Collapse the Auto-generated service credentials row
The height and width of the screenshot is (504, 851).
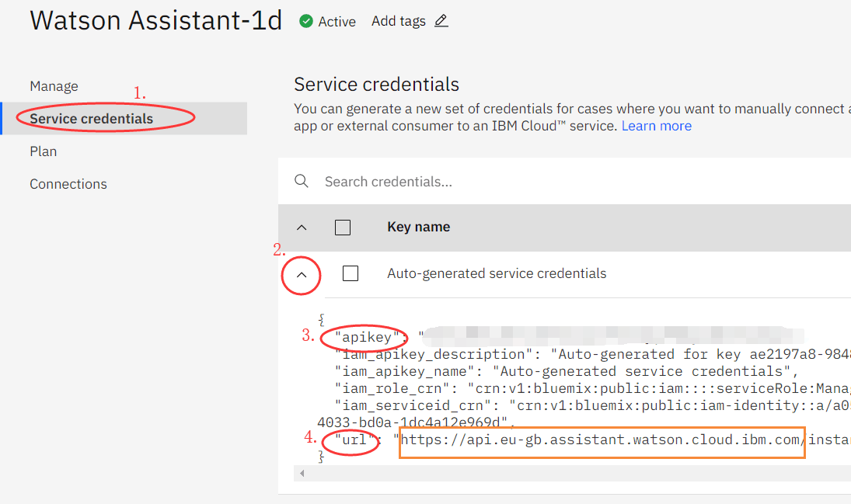302,274
